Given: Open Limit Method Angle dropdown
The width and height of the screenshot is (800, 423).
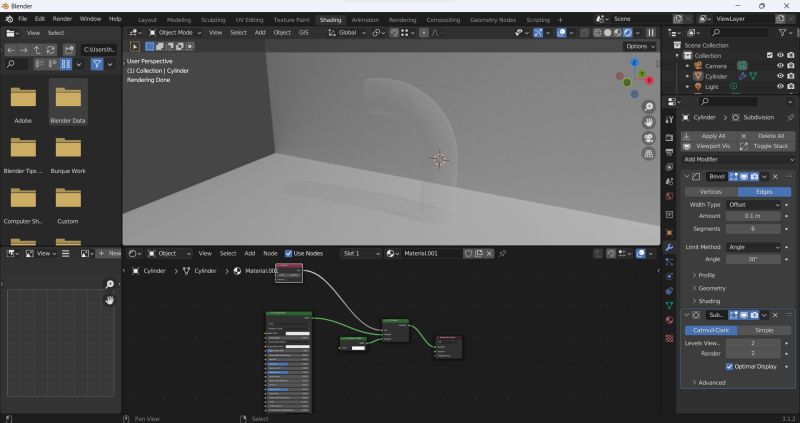Looking at the screenshot, I should [754, 247].
